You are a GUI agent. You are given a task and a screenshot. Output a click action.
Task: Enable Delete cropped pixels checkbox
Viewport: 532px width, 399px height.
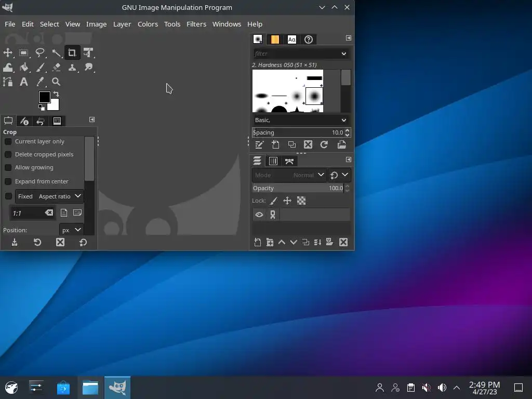pos(8,154)
